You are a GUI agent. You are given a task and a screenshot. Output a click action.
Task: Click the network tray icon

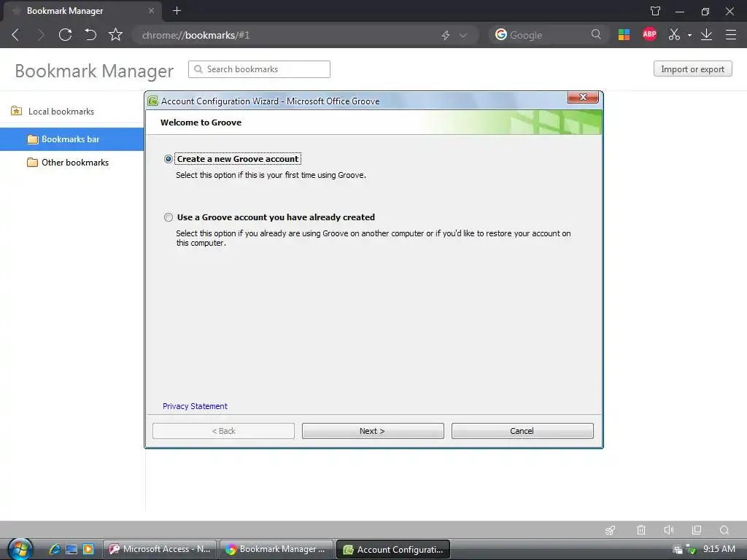[678, 550]
